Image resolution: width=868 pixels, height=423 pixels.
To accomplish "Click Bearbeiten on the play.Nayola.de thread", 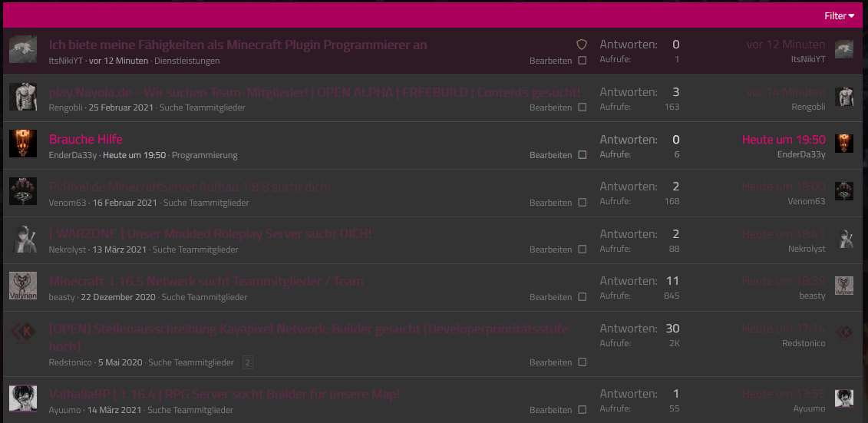I will 551,107.
